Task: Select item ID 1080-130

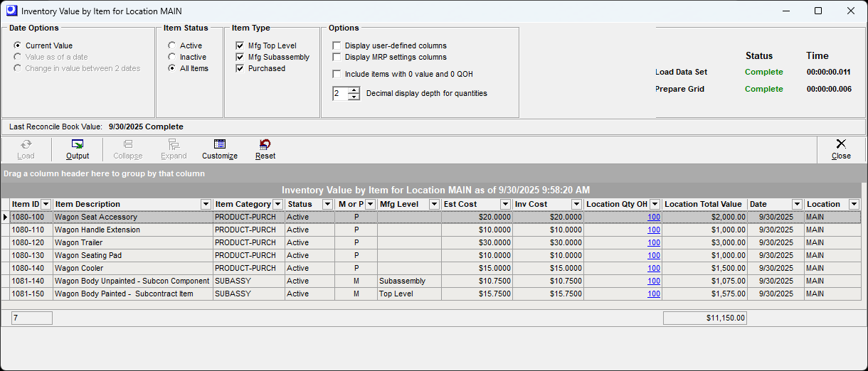Action: pos(31,256)
